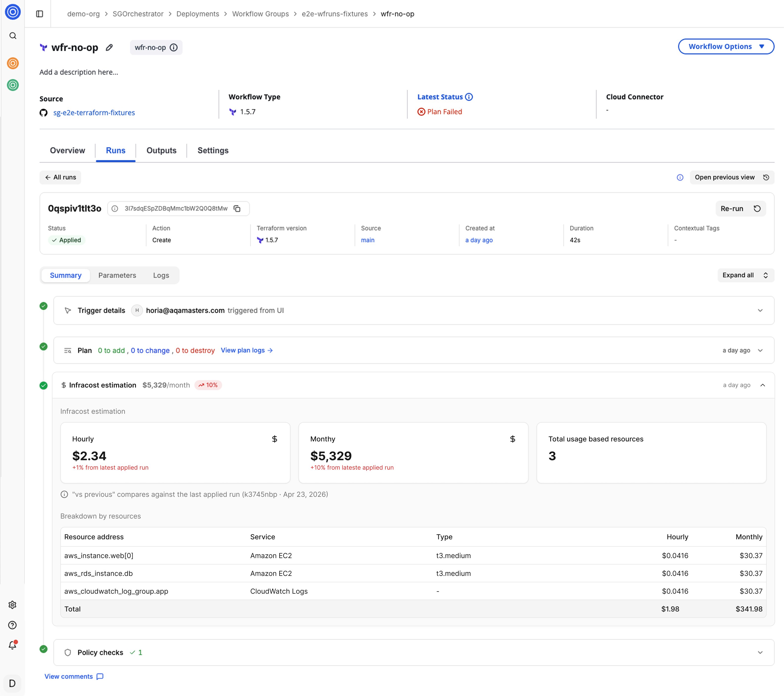
Task: Click the Applied status badge
Action: coord(67,240)
